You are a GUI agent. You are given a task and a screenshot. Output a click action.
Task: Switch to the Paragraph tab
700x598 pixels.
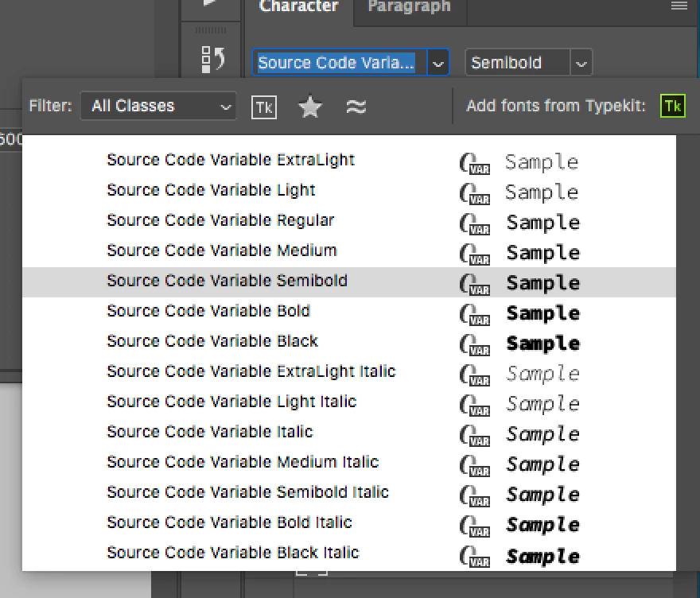click(410, 6)
